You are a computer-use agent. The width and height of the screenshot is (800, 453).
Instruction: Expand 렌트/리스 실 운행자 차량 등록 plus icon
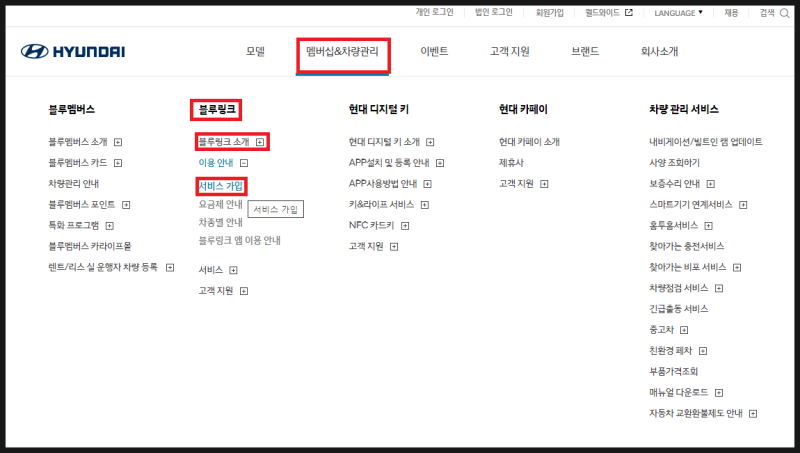pyautogui.click(x=170, y=267)
